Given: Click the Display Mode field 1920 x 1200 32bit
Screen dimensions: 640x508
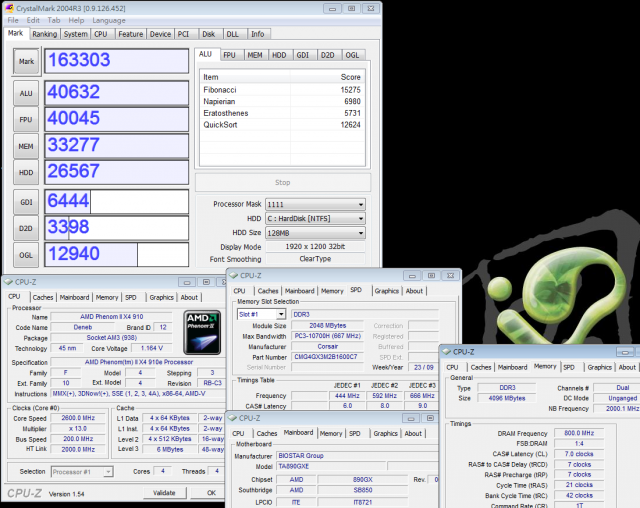Looking at the screenshot, I should pos(315,247).
